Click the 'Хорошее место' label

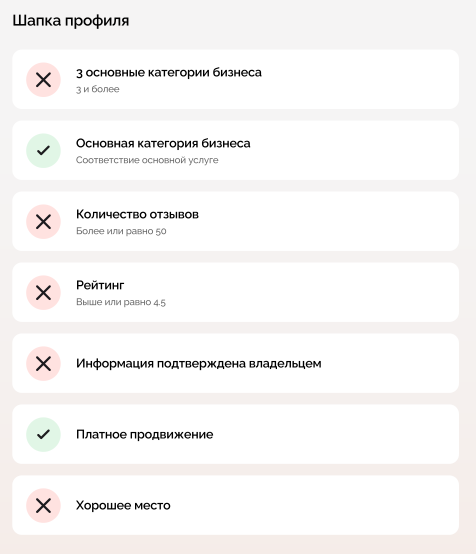click(123, 506)
